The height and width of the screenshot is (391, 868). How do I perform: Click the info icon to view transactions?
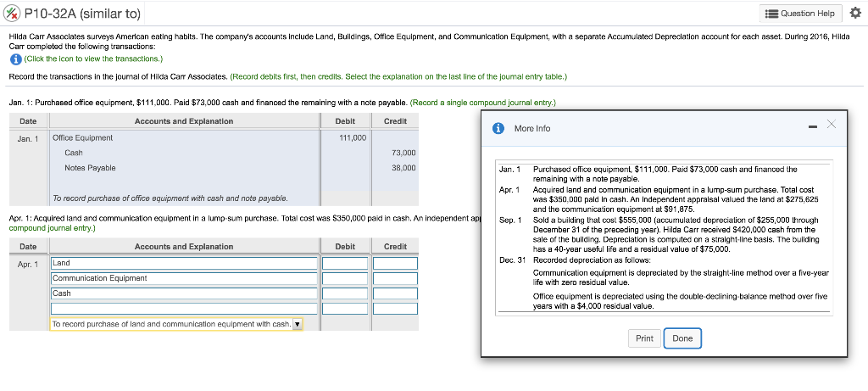pos(15,59)
